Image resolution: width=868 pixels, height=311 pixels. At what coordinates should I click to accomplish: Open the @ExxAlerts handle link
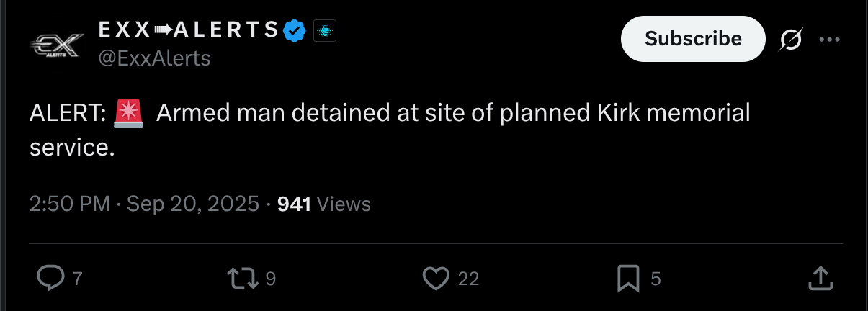pyautogui.click(x=153, y=58)
